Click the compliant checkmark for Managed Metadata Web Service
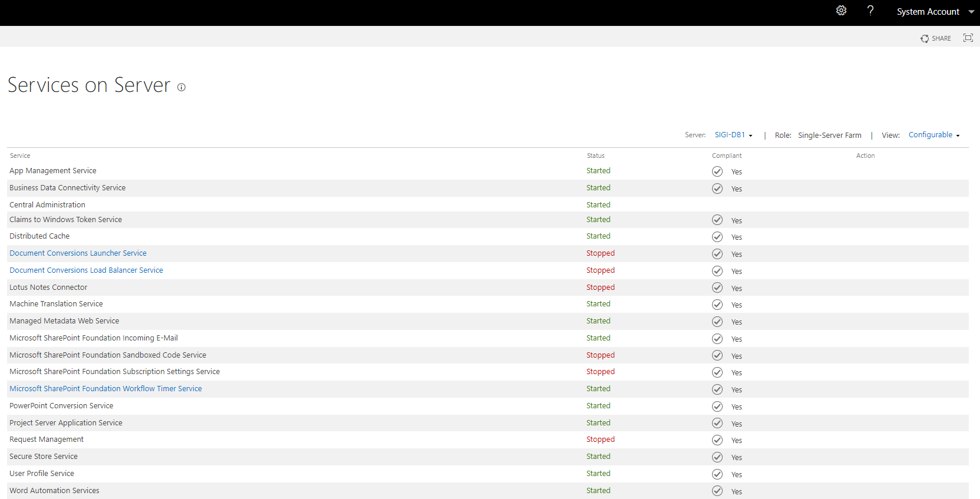This screenshot has height=499, width=980. tap(717, 322)
